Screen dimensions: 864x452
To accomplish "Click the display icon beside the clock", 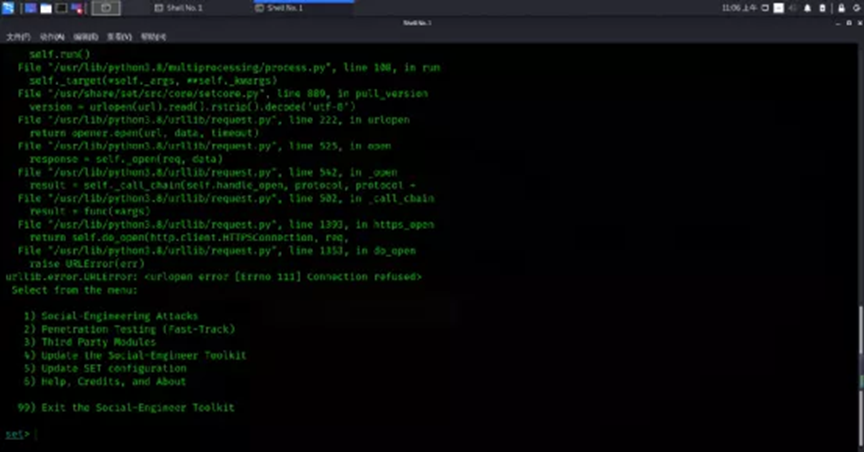I will (765, 8).
